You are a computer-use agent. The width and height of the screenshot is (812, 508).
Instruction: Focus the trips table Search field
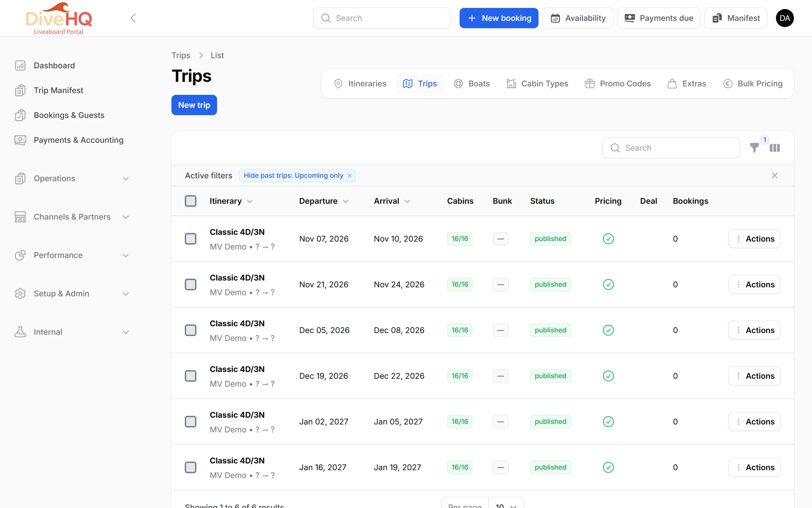(671, 148)
